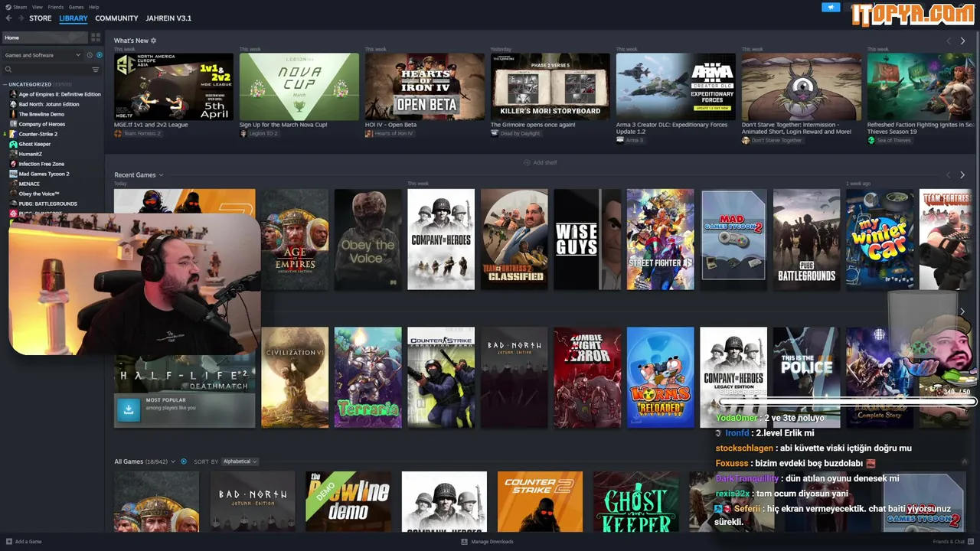
Task: Select Counter-Strike 2 in the sidebar
Action: 37,134
